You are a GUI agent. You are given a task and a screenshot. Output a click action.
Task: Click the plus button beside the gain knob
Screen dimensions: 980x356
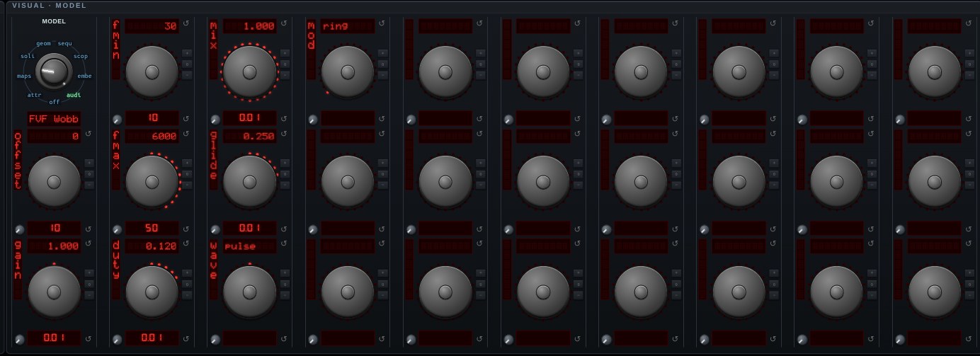[x=89, y=272]
